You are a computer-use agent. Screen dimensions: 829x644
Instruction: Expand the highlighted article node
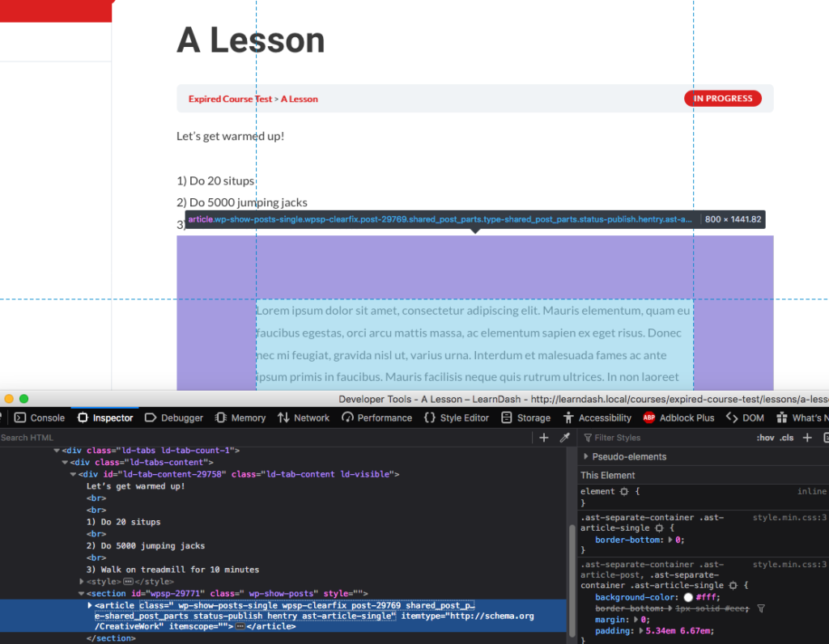90,605
